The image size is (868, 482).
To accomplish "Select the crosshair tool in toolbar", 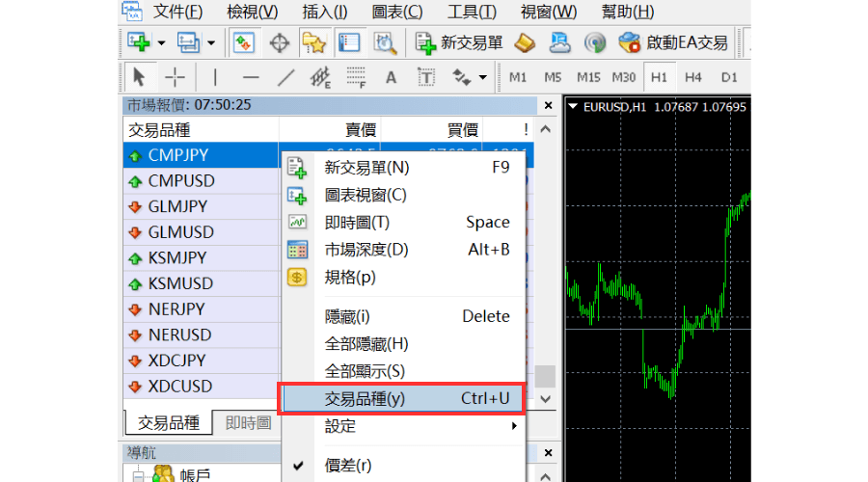I will [175, 77].
